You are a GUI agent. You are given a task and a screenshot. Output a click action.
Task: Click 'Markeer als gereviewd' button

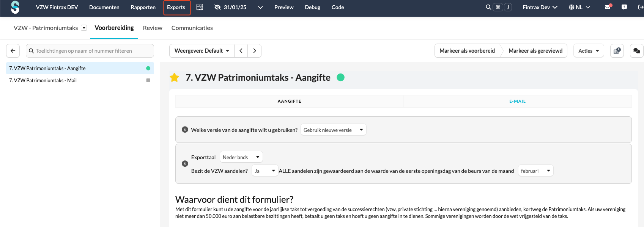coord(535,51)
